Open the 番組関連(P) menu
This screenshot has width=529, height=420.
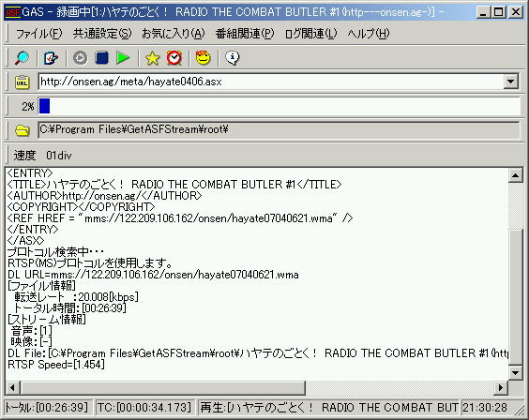point(245,34)
